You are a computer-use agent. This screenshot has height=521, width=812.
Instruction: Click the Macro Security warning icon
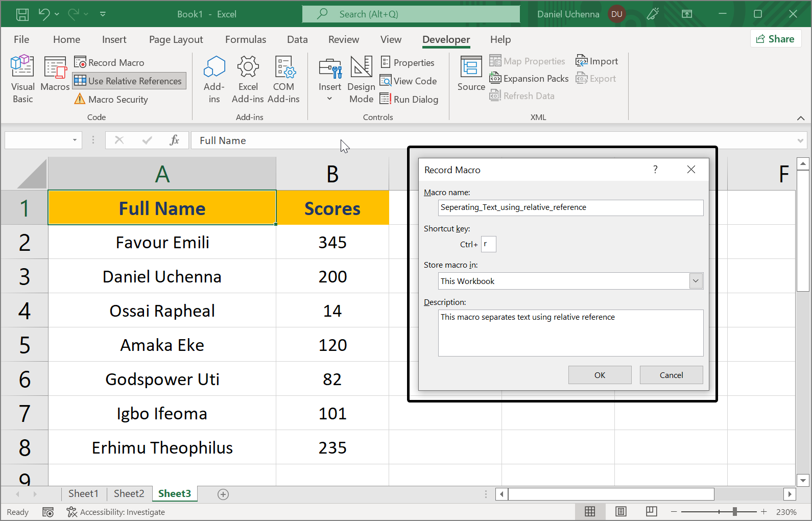point(80,99)
